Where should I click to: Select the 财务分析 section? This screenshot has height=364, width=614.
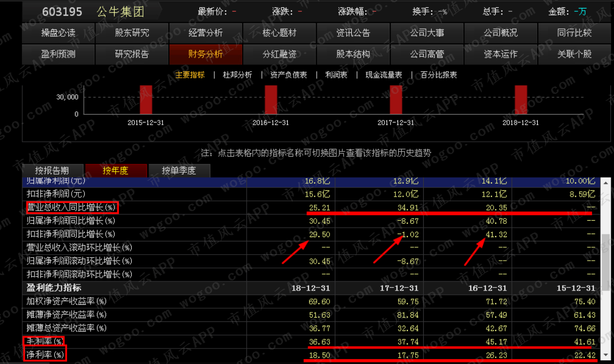tap(206, 54)
